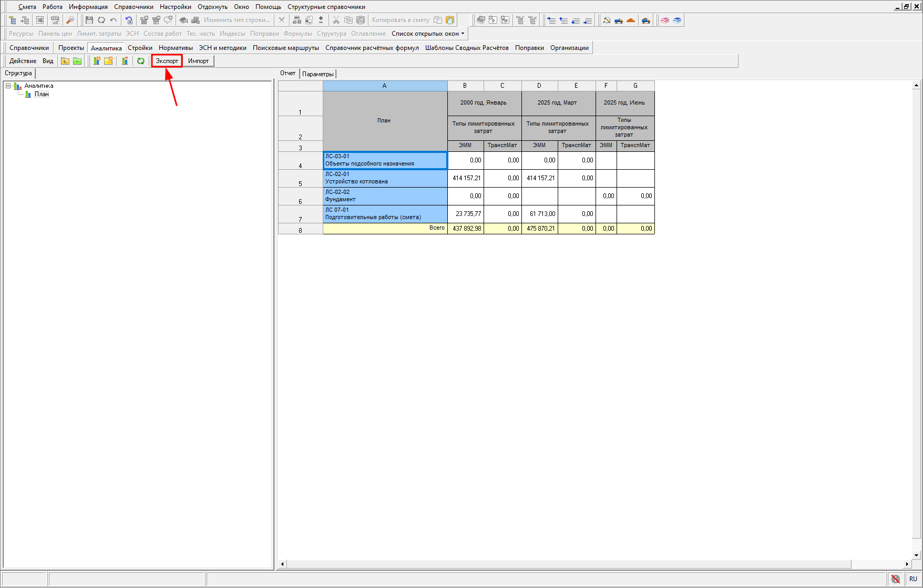Click the PDF export icon in toolbar

[55, 20]
